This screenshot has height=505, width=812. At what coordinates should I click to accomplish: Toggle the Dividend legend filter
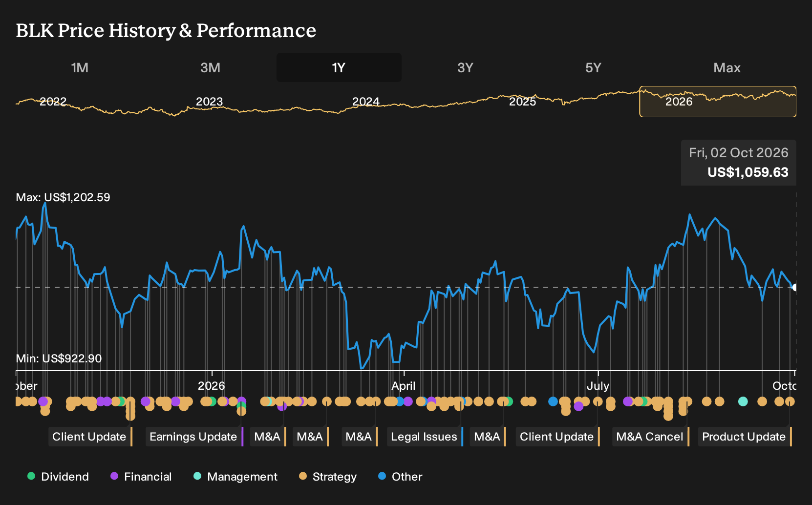click(58, 477)
